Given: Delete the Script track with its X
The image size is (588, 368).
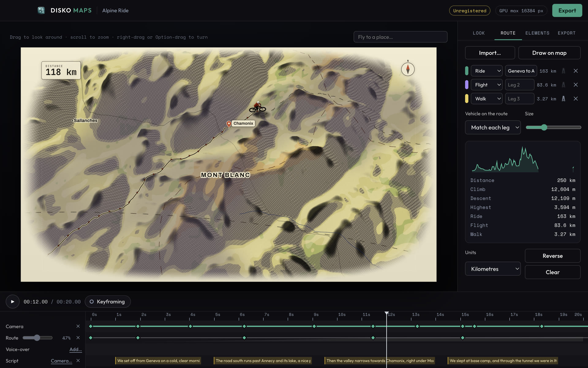Looking at the screenshot, I should pos(78,361).
